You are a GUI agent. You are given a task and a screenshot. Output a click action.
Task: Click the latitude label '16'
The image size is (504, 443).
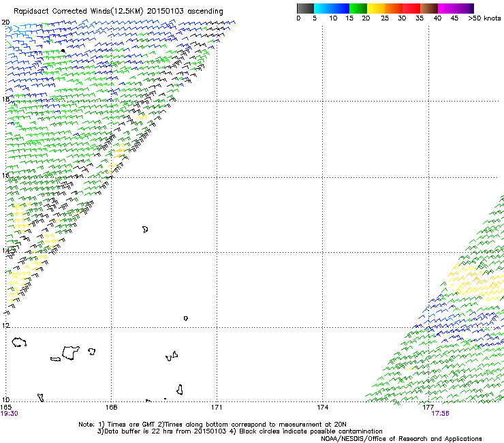(x=5, y=175)
